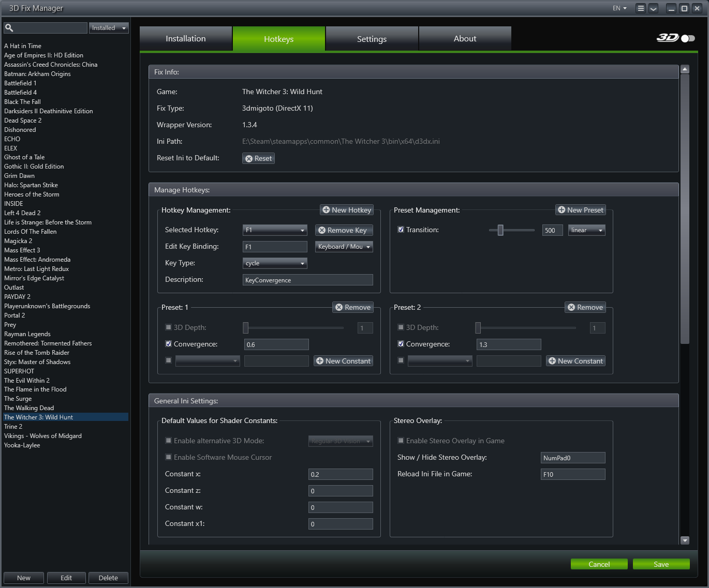
Task: Delete the selected game entry
Action: pyautogui.click(x=108, y=578)
